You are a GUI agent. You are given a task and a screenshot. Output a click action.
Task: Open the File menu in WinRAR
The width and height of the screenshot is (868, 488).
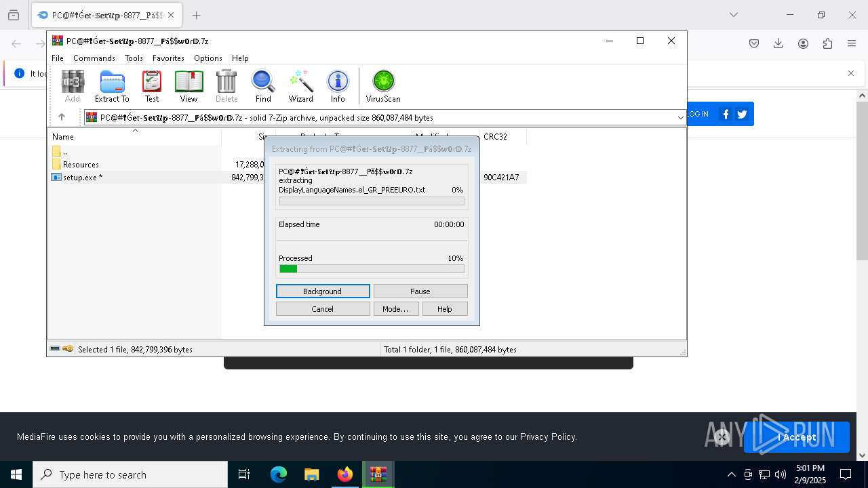58,58
